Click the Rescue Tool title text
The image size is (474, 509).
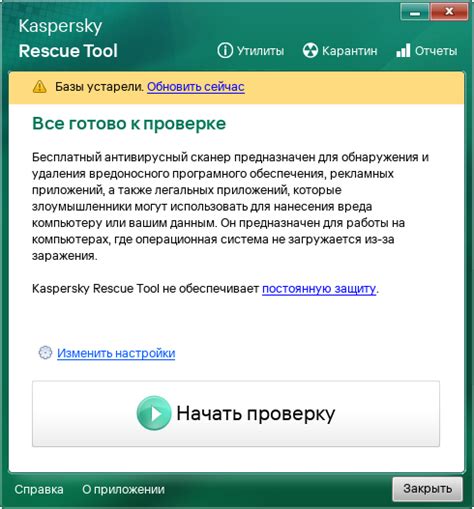coord(68,51)
